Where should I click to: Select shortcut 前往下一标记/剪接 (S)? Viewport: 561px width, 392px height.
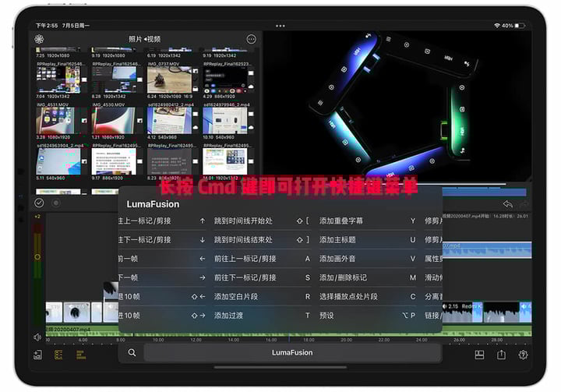point(262,277)
